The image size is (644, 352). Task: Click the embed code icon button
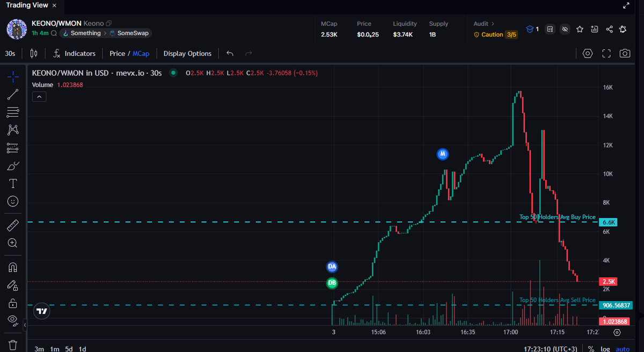point(550,29)
